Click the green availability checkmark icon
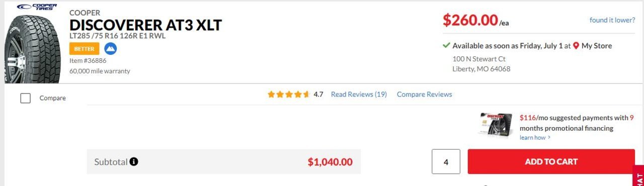Image resolution: width=644 pixels, height=186 pixels. pos(446,45)
